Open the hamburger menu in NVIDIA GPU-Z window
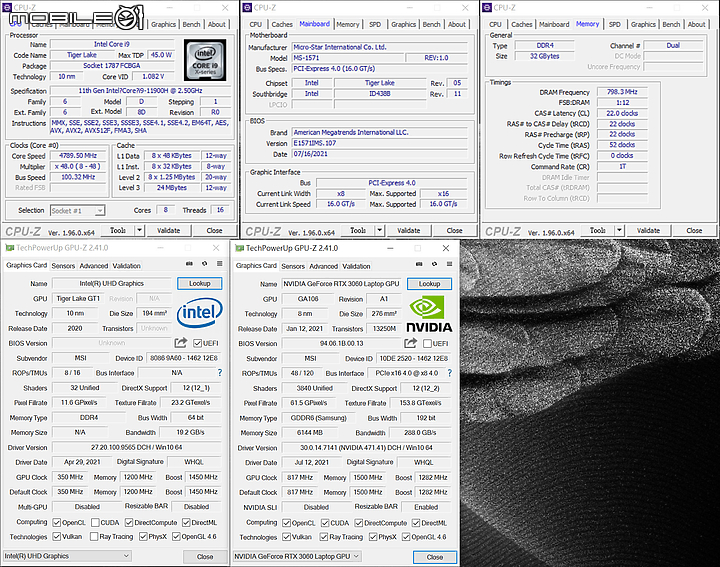The width and height of the screenshot is (720, 567). tap(450, 264)
